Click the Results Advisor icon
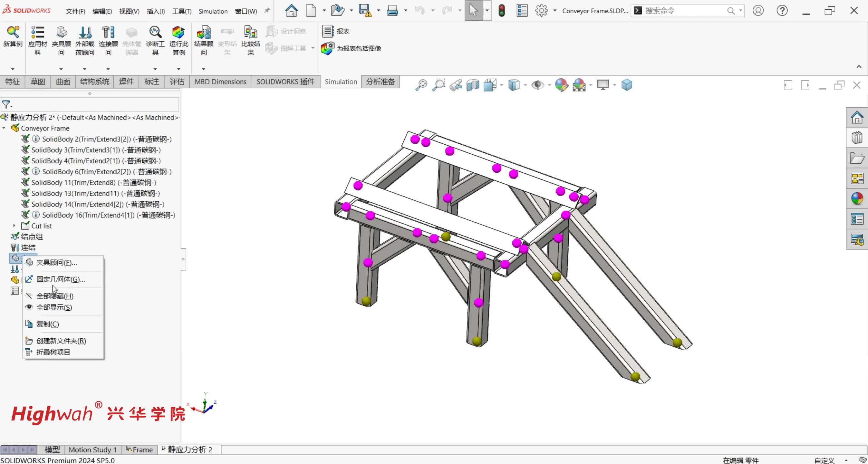This screenshot has width=868, height=464. [x=204, y=33]
